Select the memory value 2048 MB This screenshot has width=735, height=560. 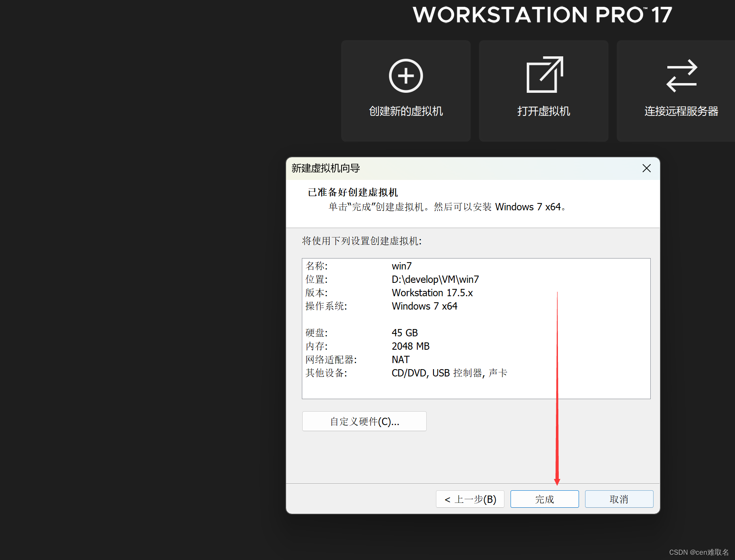coord(410,346)
